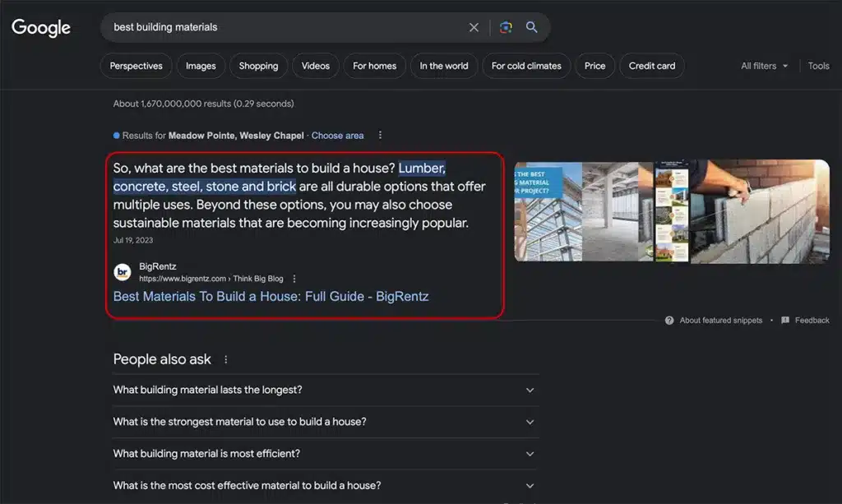Click the About featured snippets link
Viewport: 842px width, 504px height.
click(x=720, y=321)
